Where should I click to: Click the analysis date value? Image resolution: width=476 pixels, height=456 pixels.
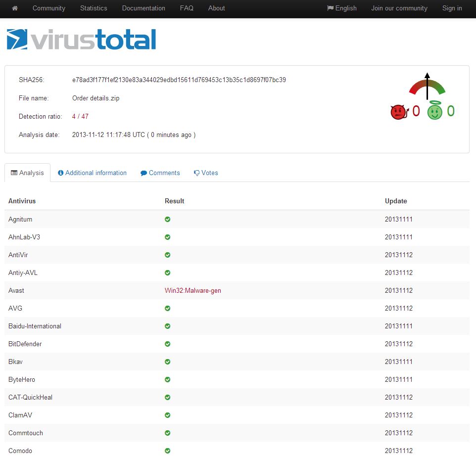134,135
